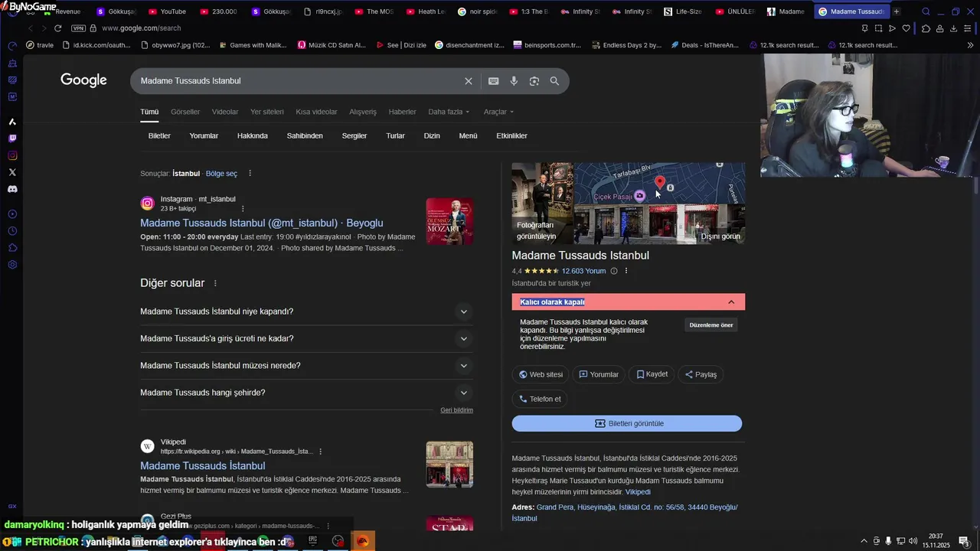This screenshot has width=980, height=551.
Task: Switch to the Görseller tab
Action: point(185,112)
